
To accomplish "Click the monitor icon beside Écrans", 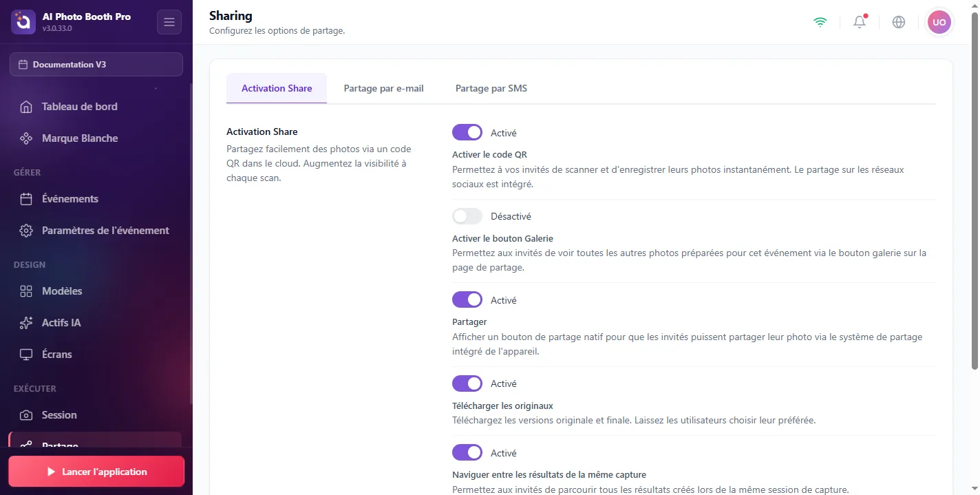I will tap(26, 355).
